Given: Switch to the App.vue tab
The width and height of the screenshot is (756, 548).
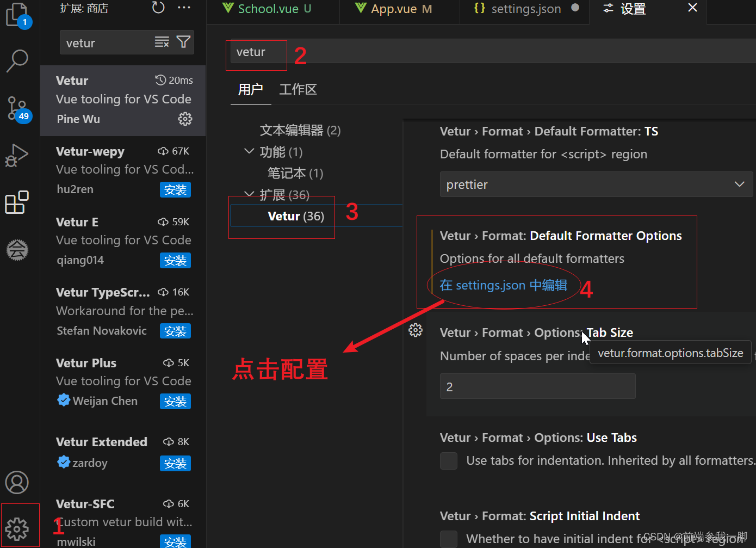Looking at the screenshot, I should tap(394, 8).
